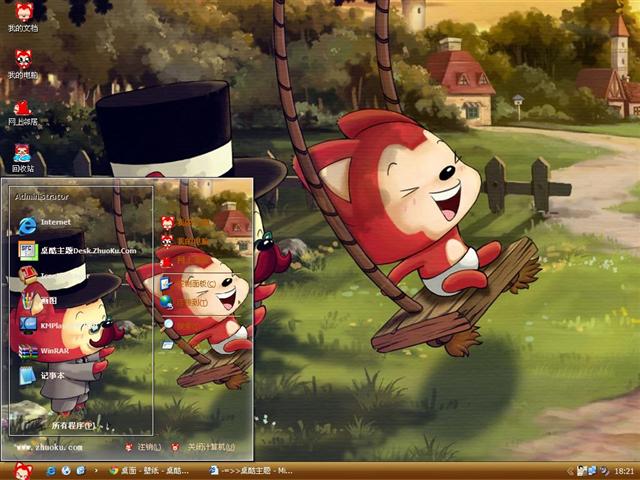
Task: Click the Administrator user name in Start menu
Action: tap(42, 196)
